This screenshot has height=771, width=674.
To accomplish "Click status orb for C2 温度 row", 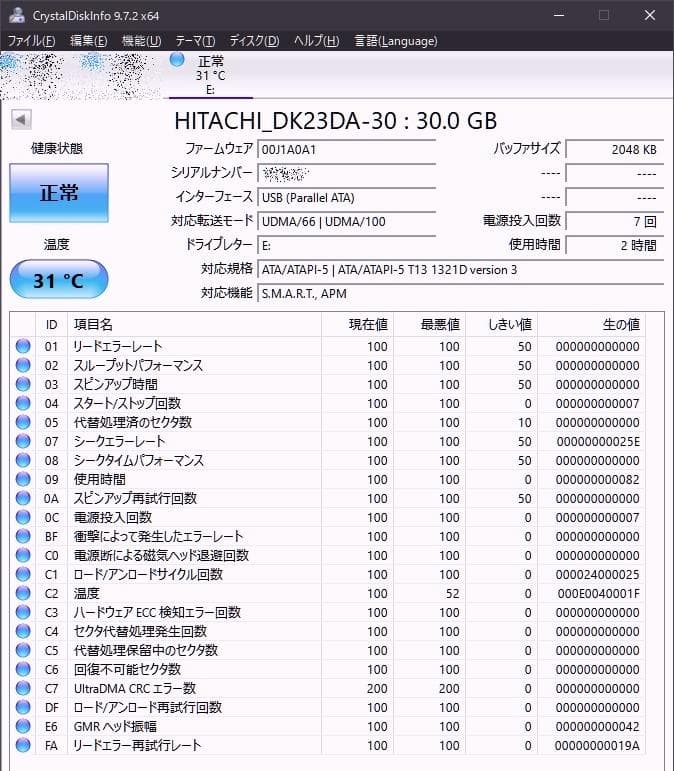I will pos(23,593).
